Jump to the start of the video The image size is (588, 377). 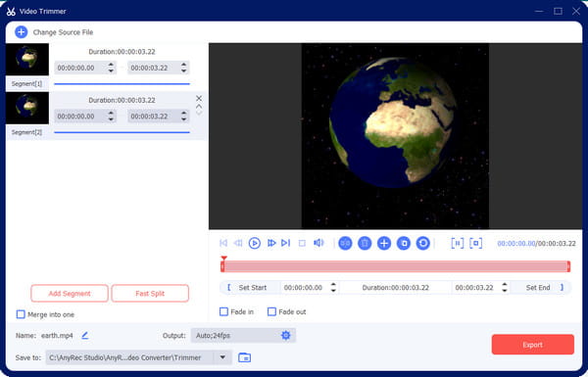click(223, 243)
